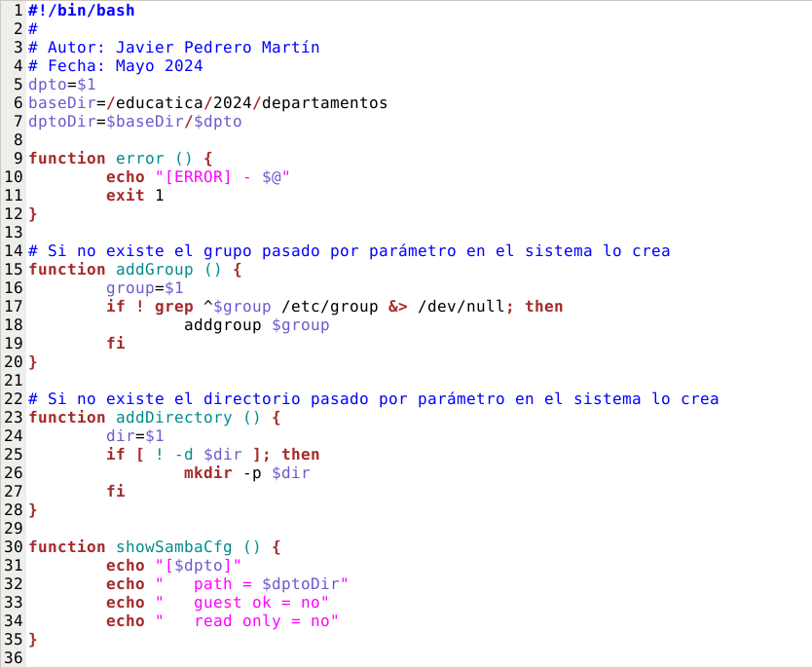This screenshot has width=812, height=667.
Task: Click the /etc/group file path
Action: (x=329, y=307)
